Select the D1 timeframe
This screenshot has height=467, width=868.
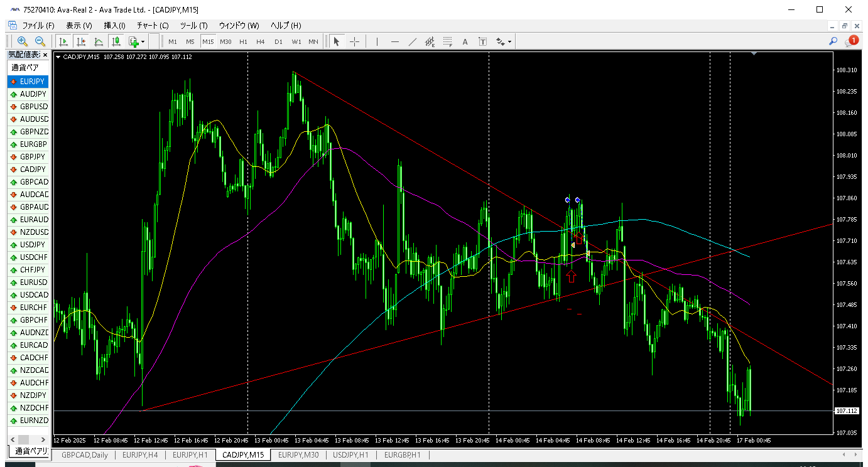[278, 41]
